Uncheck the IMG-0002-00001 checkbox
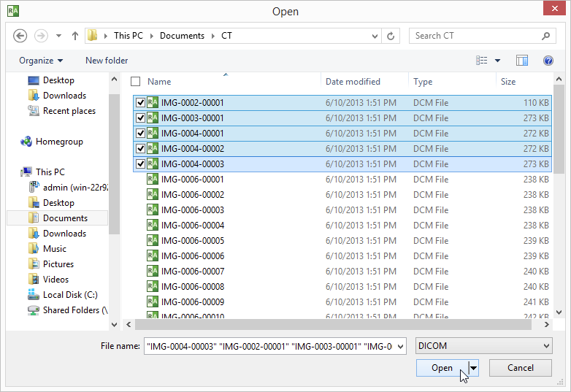Image resolution: width=571 pixels, height=392 pixels. pos(140,103)
